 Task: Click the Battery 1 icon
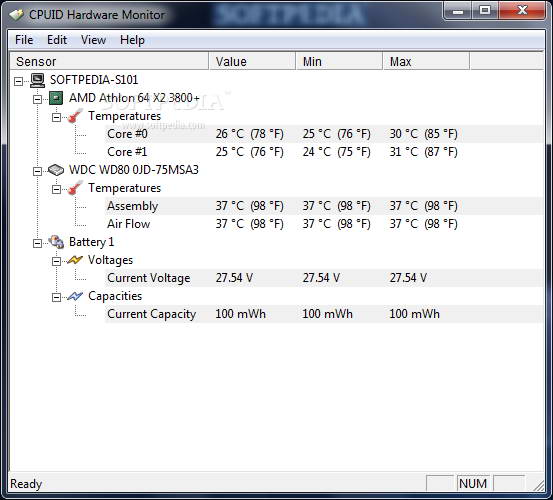pyautogui.click(x=56, y=242)
